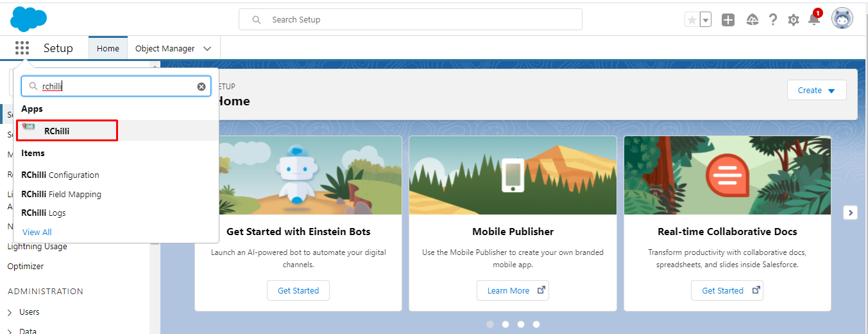
Task: Click the Collaborative Docs chat illustration
Action: pyautogui.click(x=728, y=175)
